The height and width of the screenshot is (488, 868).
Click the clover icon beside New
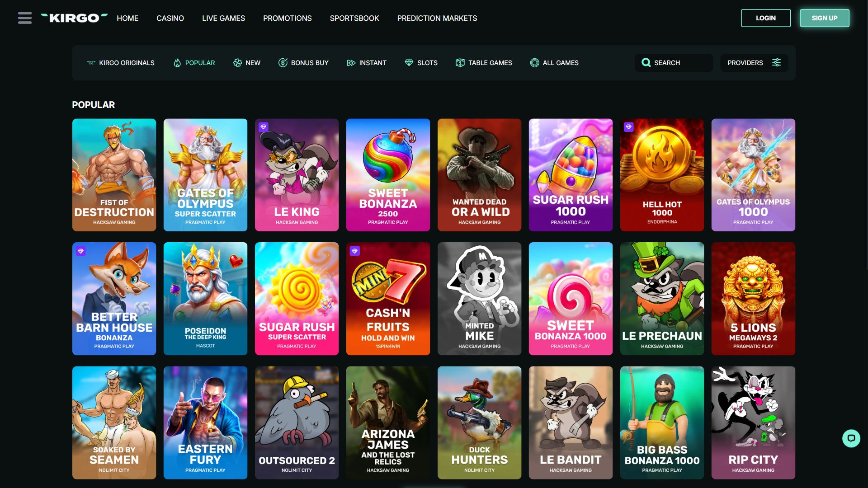point(237,63)
